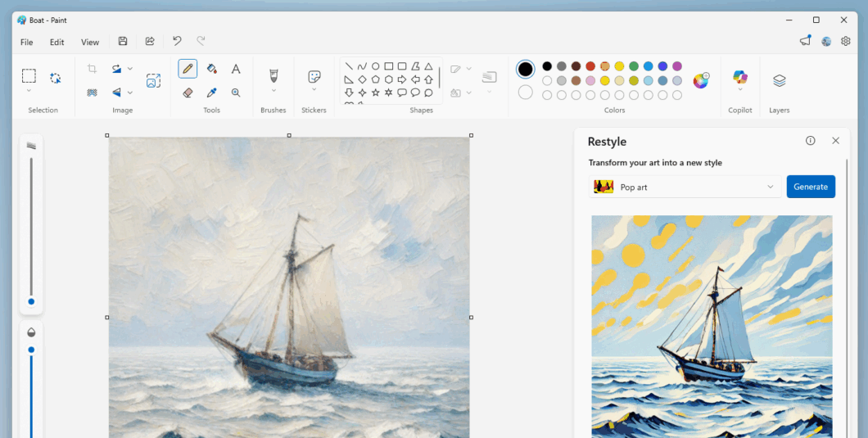868x438 pixels.
Task: Click the user account avatar icon
Action: [x=826, y=42]
